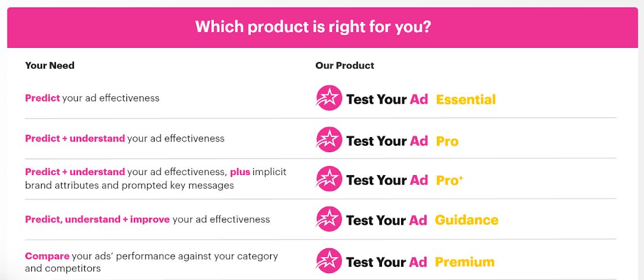Screen dimensions: 644x280
Task: Open the Test Your Ad Essential product
Action: pyautogui.click(x=406, y=99)
